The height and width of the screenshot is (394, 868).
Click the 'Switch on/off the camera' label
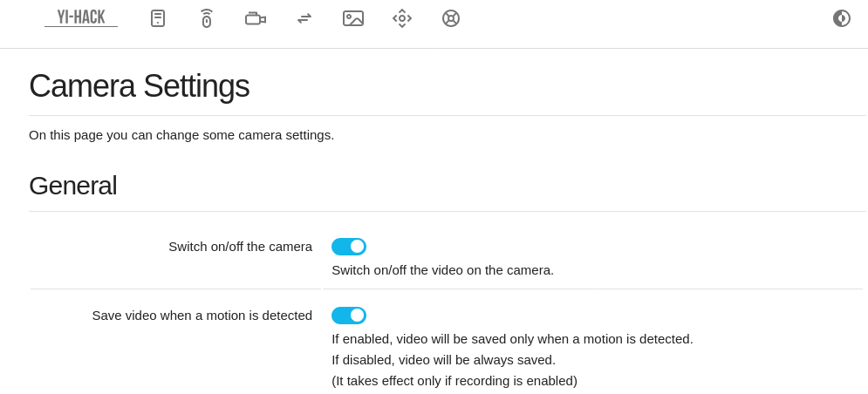240,247
